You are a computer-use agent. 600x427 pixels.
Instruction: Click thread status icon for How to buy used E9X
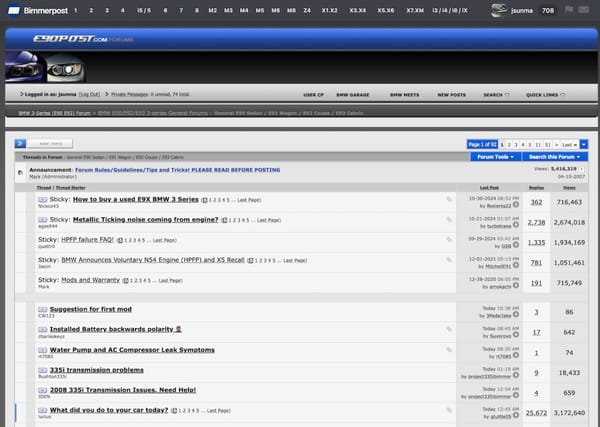tap(42, 200)
